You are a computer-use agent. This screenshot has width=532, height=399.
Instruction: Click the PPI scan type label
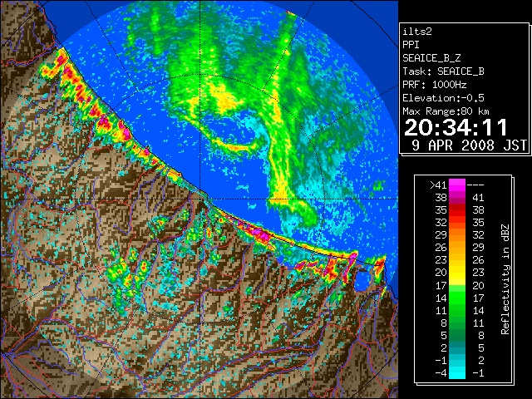click(411, 45)
